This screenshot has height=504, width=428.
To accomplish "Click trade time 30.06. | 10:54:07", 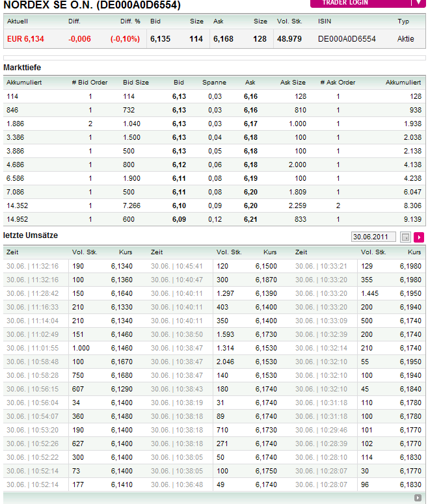I will pos(33,416).
